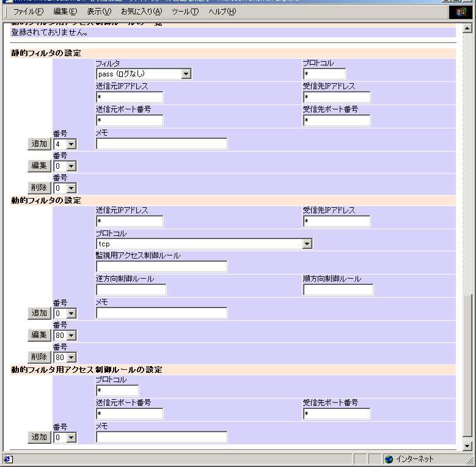Click the Internet zone globe icon
Image resolution: width=476 pixels, height=467 pixels.
[389, 459]
